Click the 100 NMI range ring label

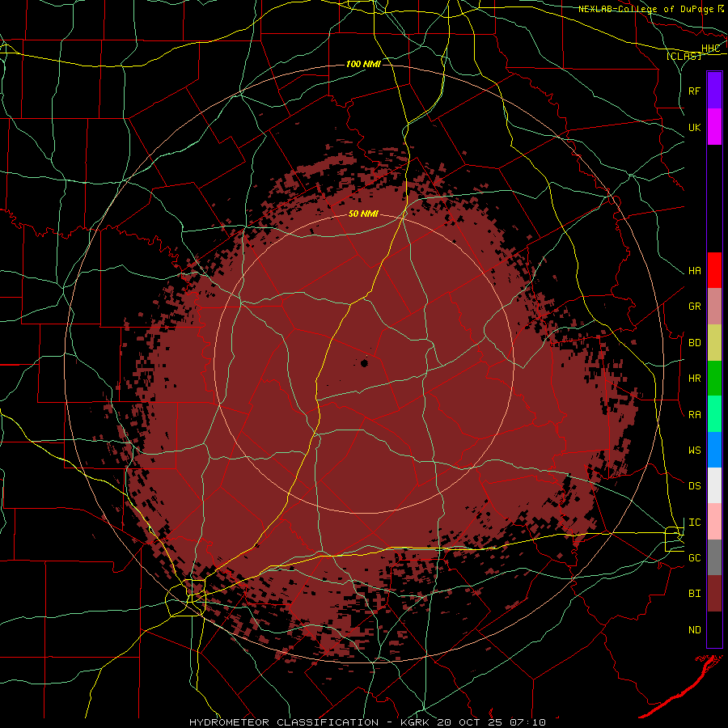(x=363, y=64)
